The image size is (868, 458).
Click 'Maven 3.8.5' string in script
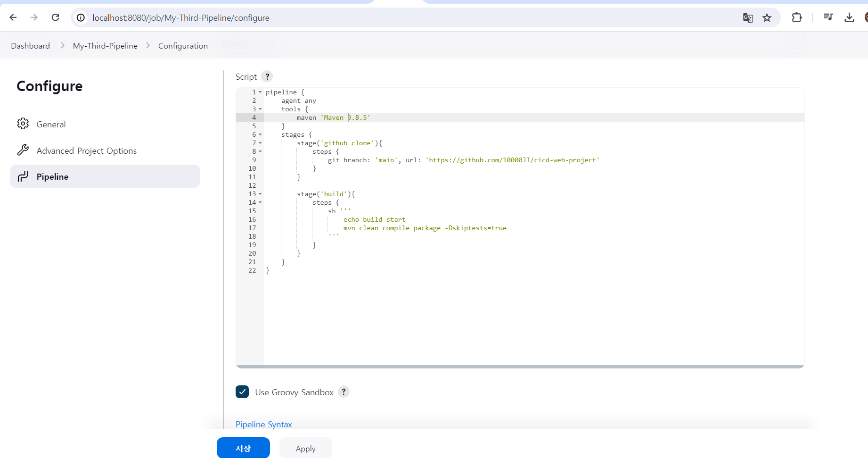coord(345,117)
